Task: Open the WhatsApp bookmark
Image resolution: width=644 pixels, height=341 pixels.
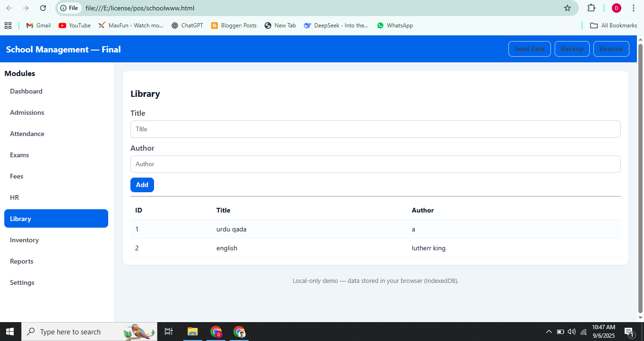Action: [395, 26]
